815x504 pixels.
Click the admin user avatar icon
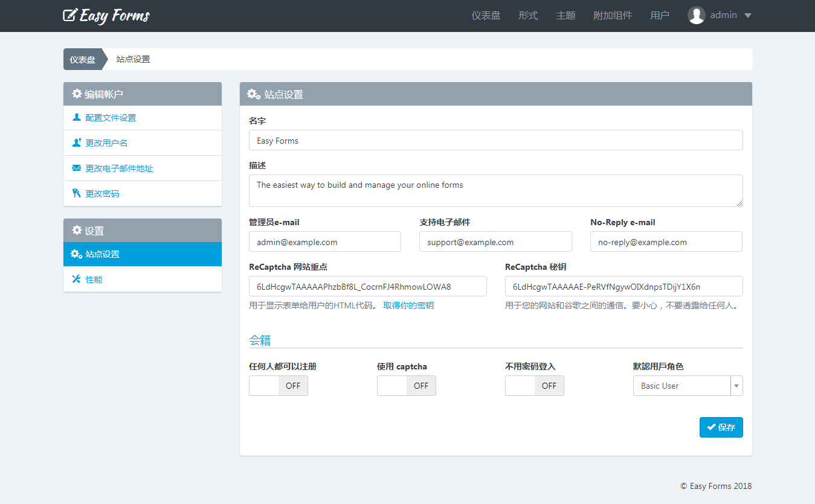click(696, 16)
